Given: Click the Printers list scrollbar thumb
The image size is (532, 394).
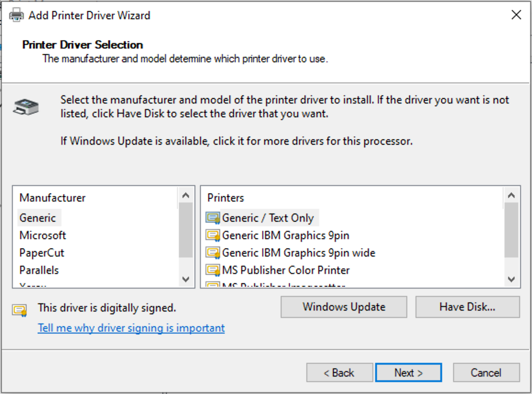Looking at the screenshot, I should (511, 230).
